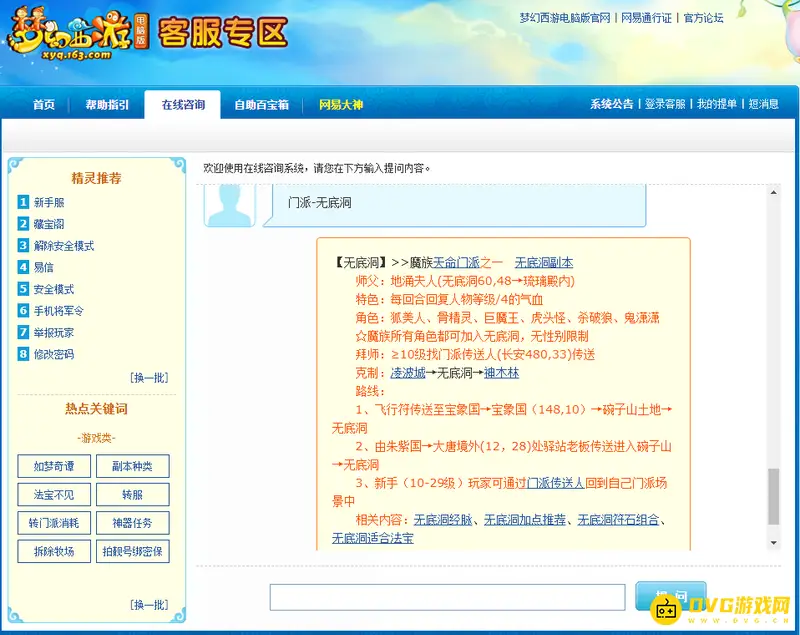
Task: Open the 官方论坛 link
Action: click(703, 18)
